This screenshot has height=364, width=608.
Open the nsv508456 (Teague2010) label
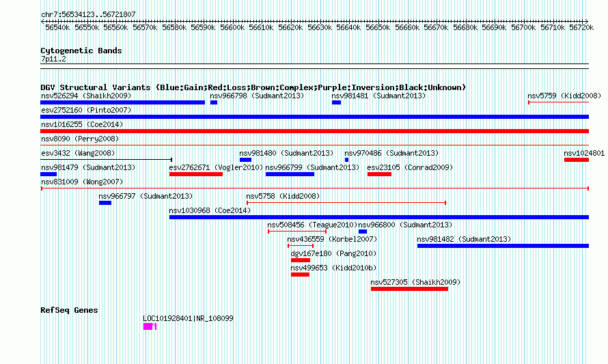tap(312, 225)
